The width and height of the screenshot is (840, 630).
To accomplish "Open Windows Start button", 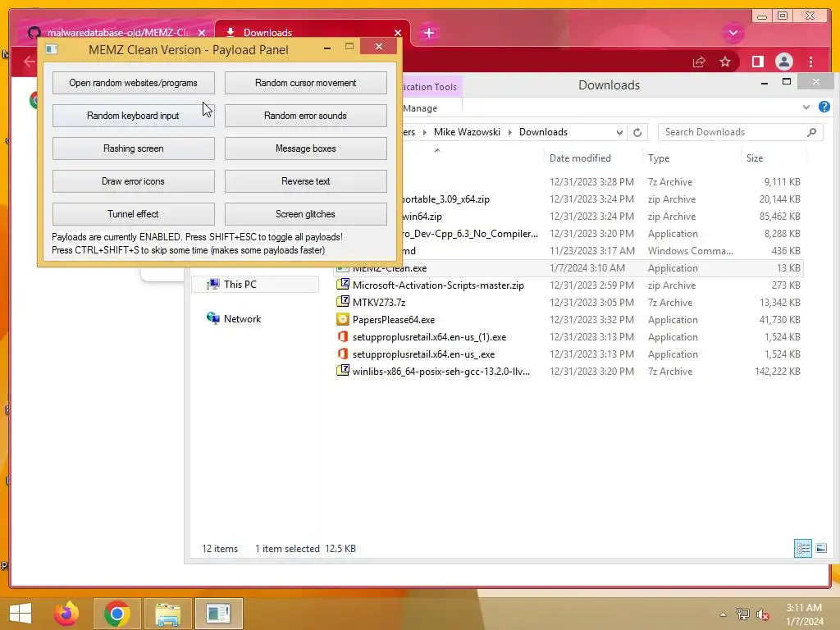I will pyautogui.click(x=21, y=614).
